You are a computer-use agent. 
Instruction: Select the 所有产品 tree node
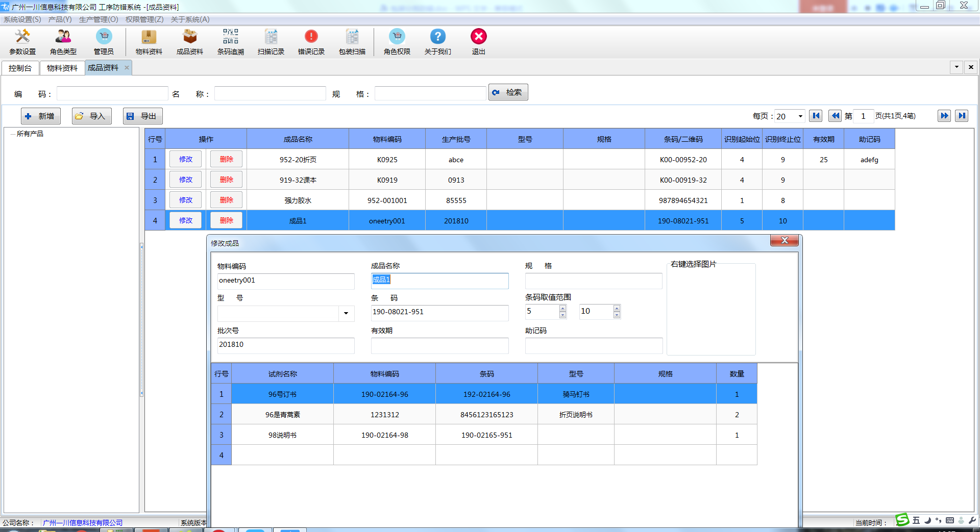30,134
